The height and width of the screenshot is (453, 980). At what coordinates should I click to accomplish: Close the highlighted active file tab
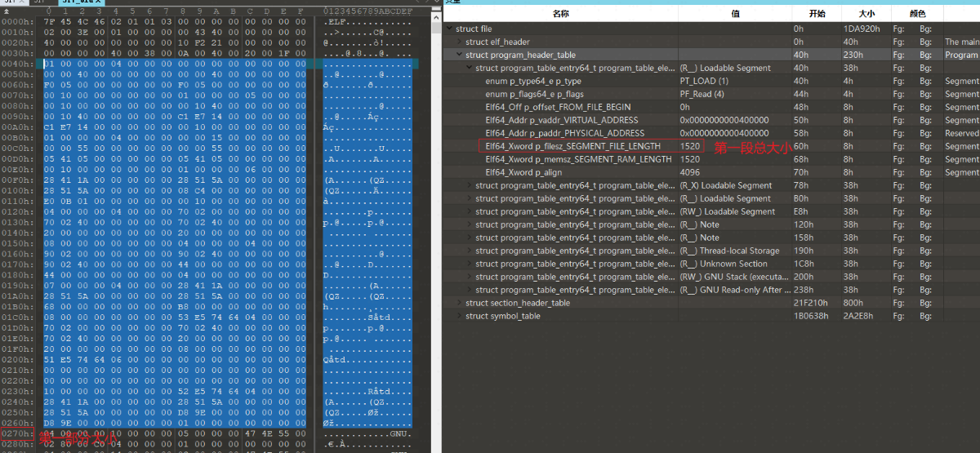(98, 2)
